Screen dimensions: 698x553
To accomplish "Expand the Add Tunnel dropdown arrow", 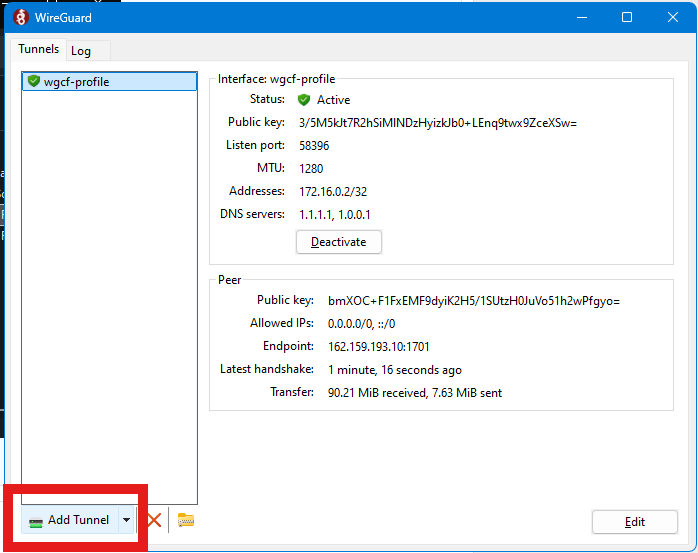I will tap(126, 520).
